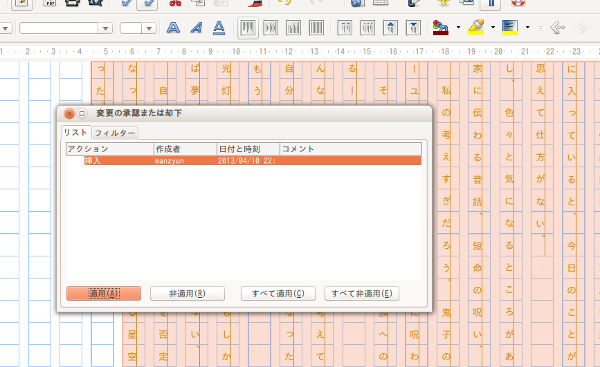Open font color dropdown arrow
The width and height of the screenshot is (600, 367).
click(x=458, y=27)
